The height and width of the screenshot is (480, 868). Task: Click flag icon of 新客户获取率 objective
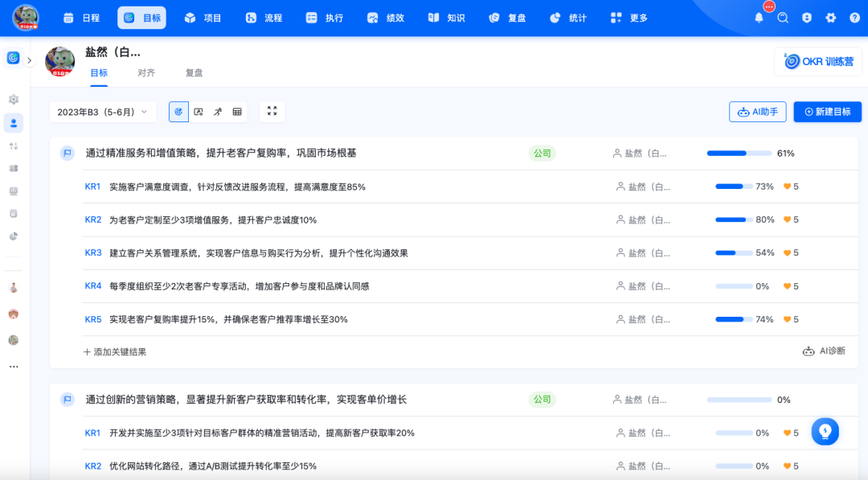68,399
